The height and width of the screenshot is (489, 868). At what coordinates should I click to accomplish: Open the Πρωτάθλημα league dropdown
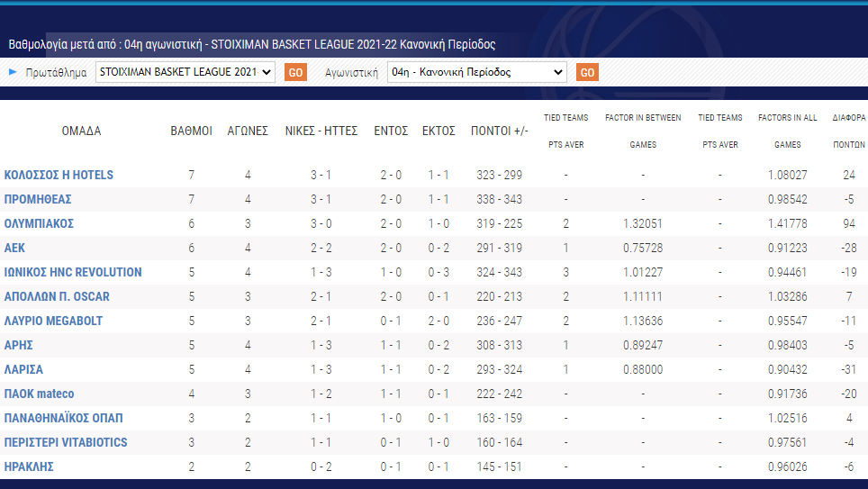(x=185, y=72)
